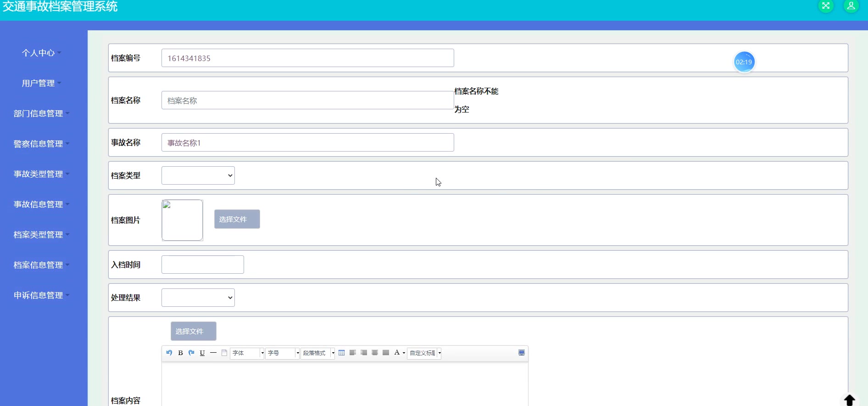868x406 pixels.
Task: Redo the edit in the editor toolbar
Action: pyautogui.click(x=191, y=353)
